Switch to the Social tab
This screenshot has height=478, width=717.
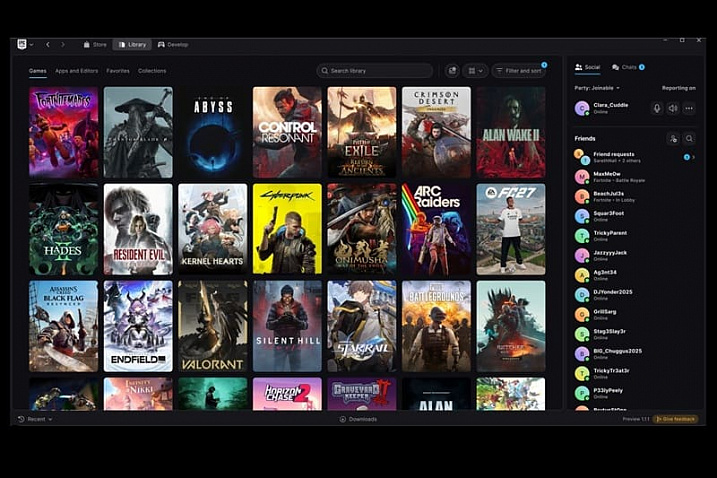coord(587,67)
